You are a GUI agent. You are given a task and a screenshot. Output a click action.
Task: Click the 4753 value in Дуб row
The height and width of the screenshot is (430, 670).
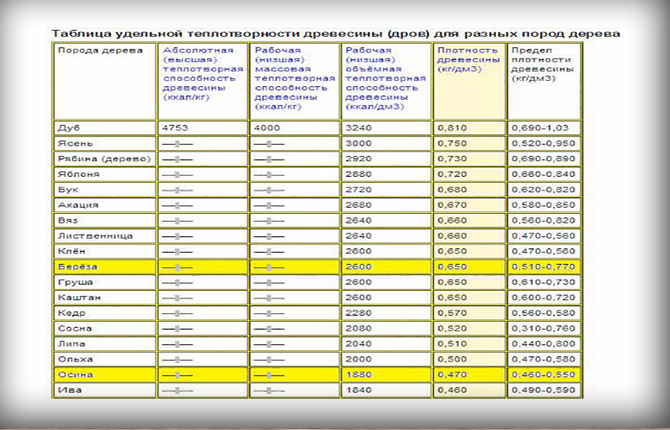pos(174,128)
